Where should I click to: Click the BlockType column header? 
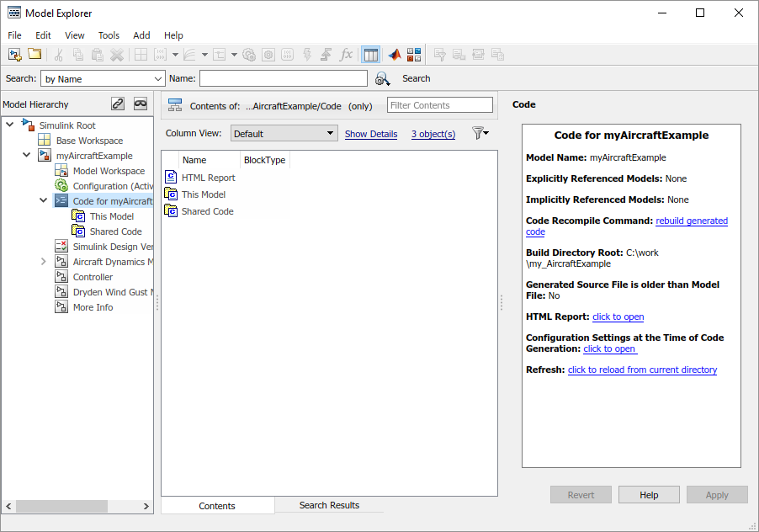265,160
